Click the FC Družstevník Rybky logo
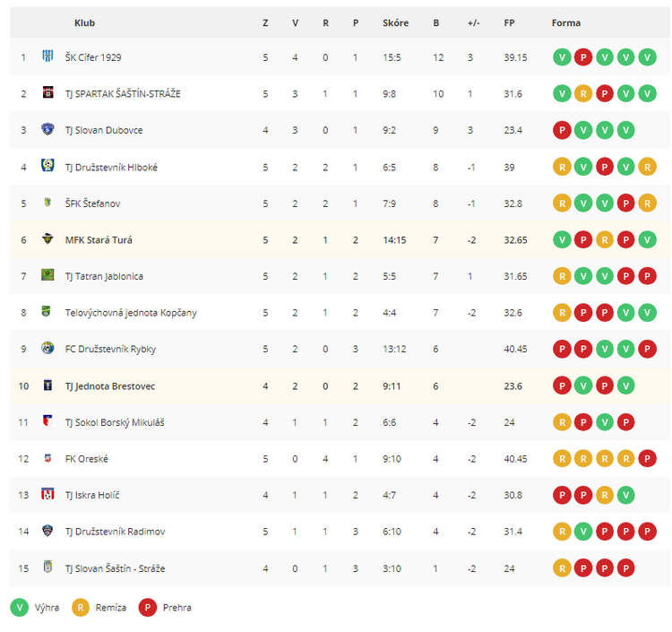The width and height of the screenshot is (672, 632). pyautogui.click(x=47, y=348)
